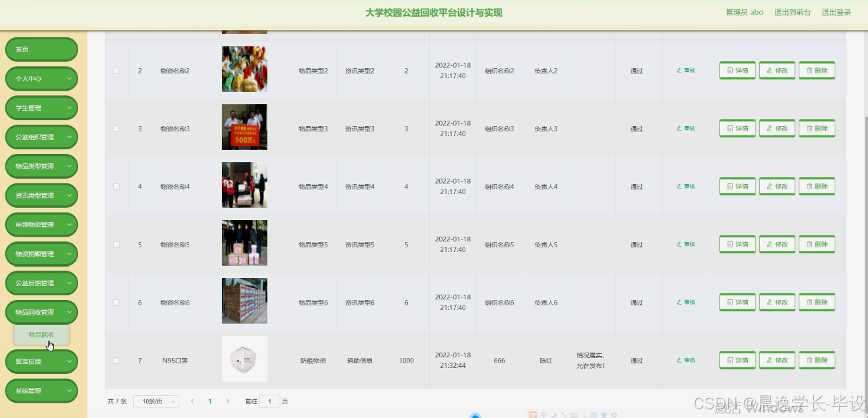Image resolution: width=868 pixels, height=418 pixels.
Task: Expand the 物品类型管理 sidebar menu
Action: (x=41, y=167)
